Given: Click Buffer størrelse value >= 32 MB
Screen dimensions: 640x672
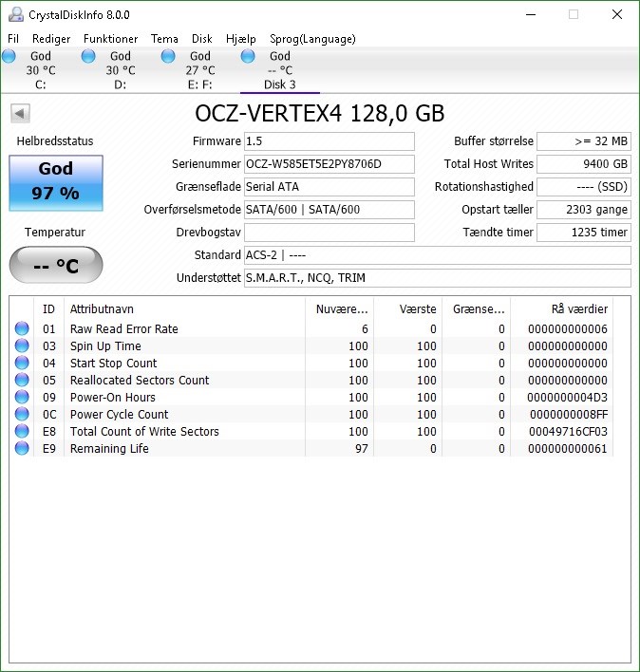Looking at the screenshot, I should pos(584,141).
